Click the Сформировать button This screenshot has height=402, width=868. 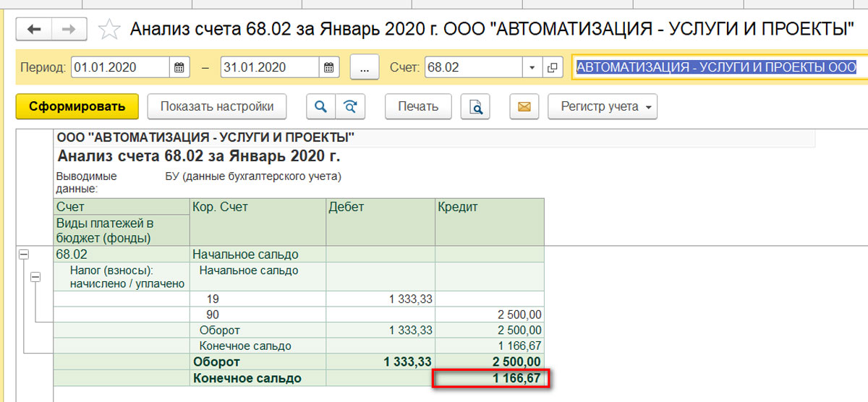[77, 106]
